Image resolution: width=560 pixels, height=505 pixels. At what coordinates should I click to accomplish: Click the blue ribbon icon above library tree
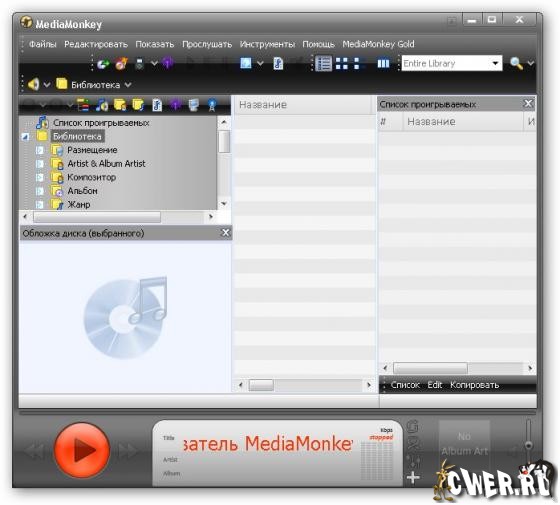point(212,105)
